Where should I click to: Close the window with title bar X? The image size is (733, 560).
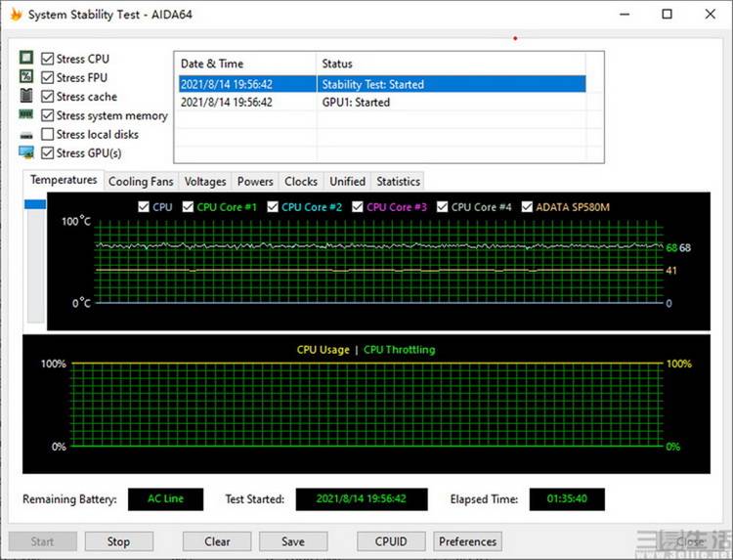711,14
